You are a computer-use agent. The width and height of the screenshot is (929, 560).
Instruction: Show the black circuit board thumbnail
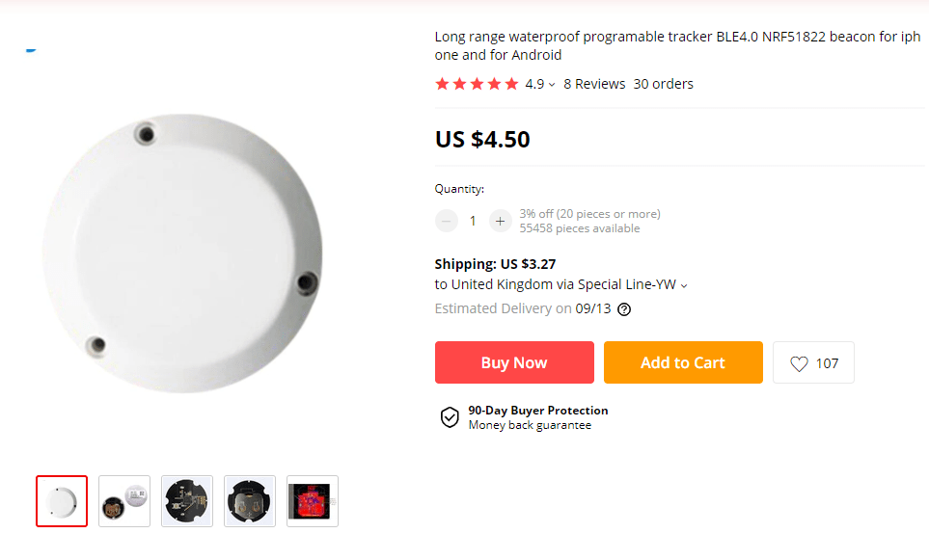click(187, 501)
